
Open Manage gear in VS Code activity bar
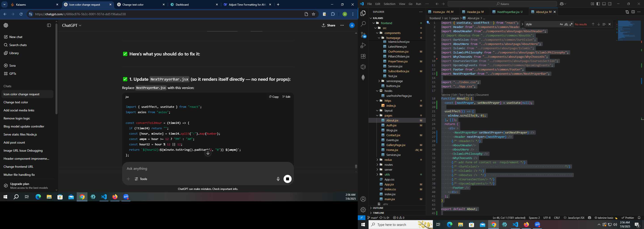tap(363, 210)
